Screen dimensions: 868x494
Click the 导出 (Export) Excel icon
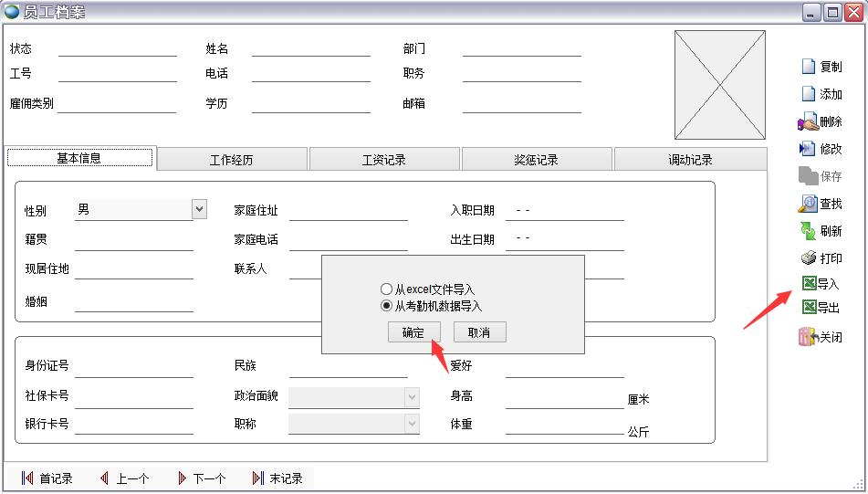click(x=808, y=308)
